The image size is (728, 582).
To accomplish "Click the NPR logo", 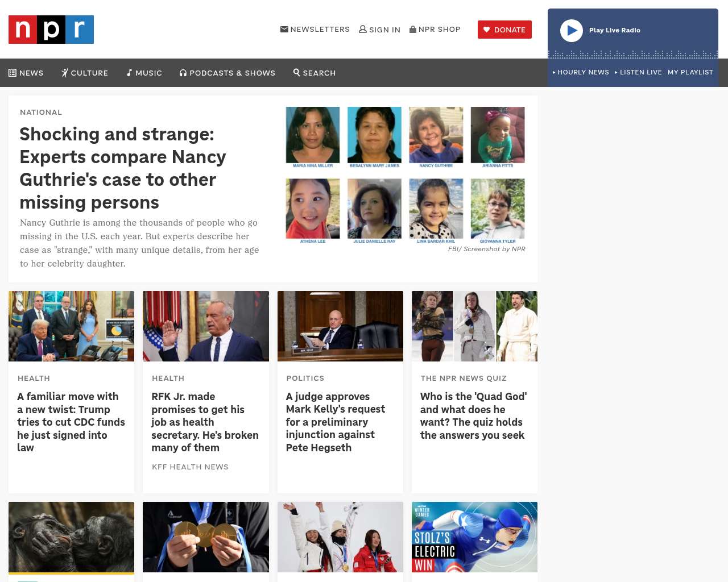I will coord(51,30).
